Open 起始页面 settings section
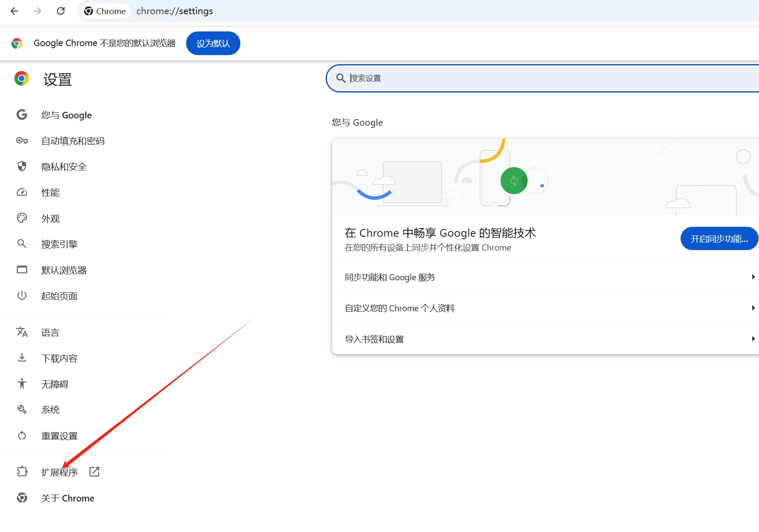The width and height of the screenshot is (759, 532). coord(59,296)
